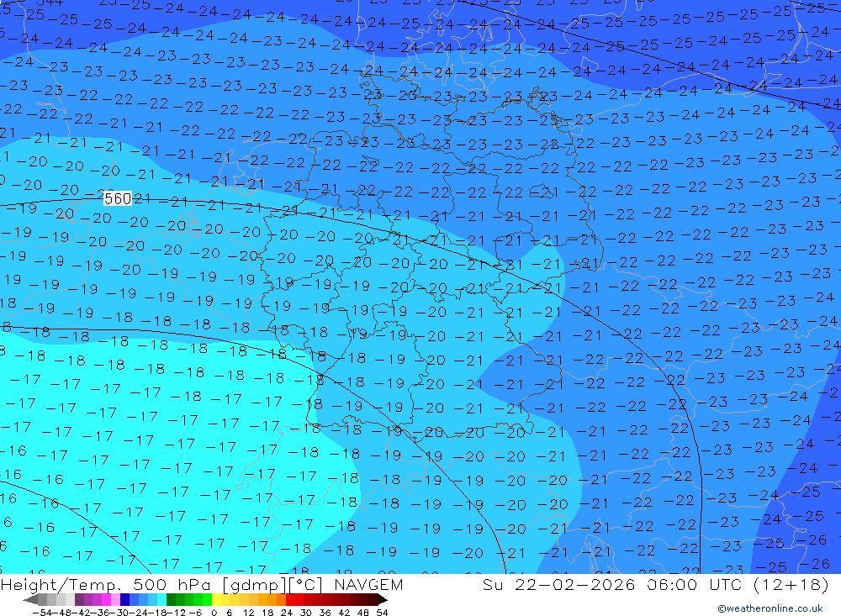This screenshot has width=841, height=616.
Task: Click the '0' legend value label
Action: pyautogui.click(x=214, y=613)
